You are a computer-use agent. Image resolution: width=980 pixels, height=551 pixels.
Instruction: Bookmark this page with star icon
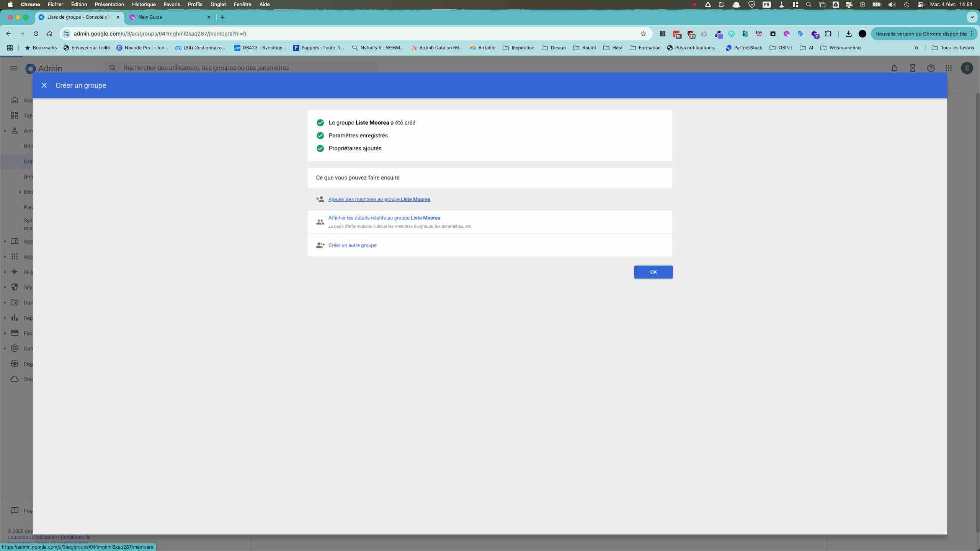643,34
